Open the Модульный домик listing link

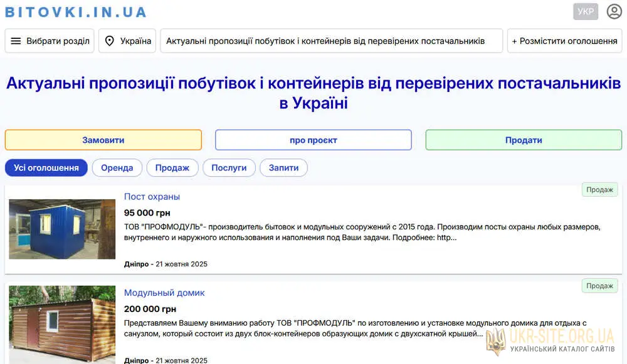tap(164, 293)
